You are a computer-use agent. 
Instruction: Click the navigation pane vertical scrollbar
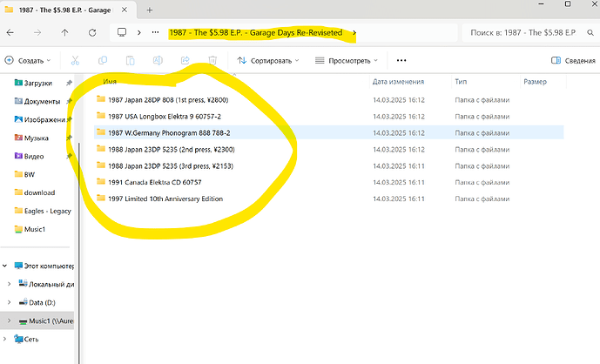tap(79, 253)
